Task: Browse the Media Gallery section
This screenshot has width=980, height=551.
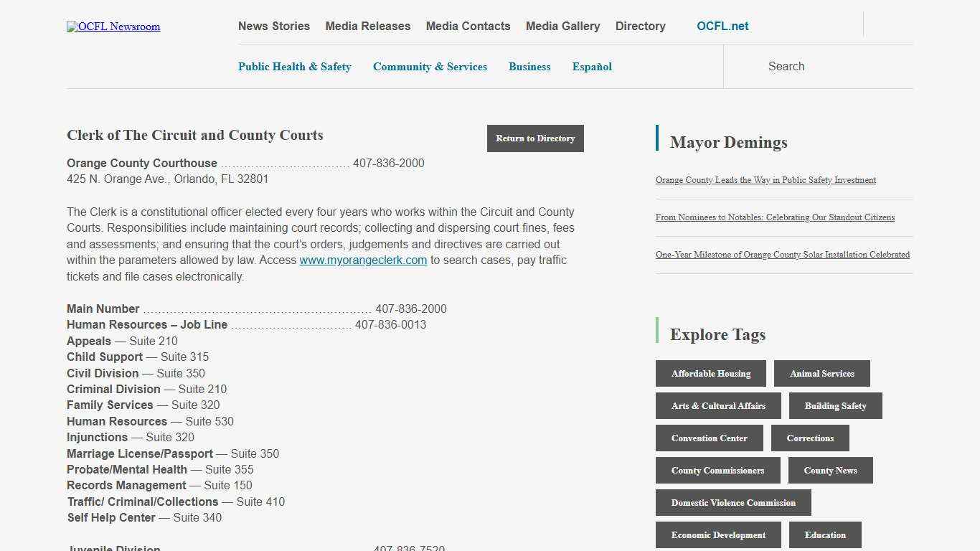Action: [562, 26]
